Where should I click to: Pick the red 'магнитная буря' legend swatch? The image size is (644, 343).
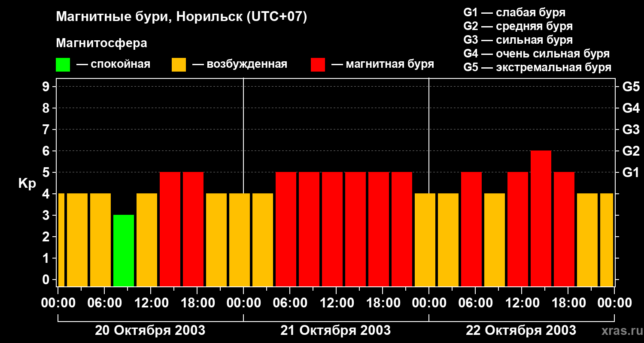point(318,65)
